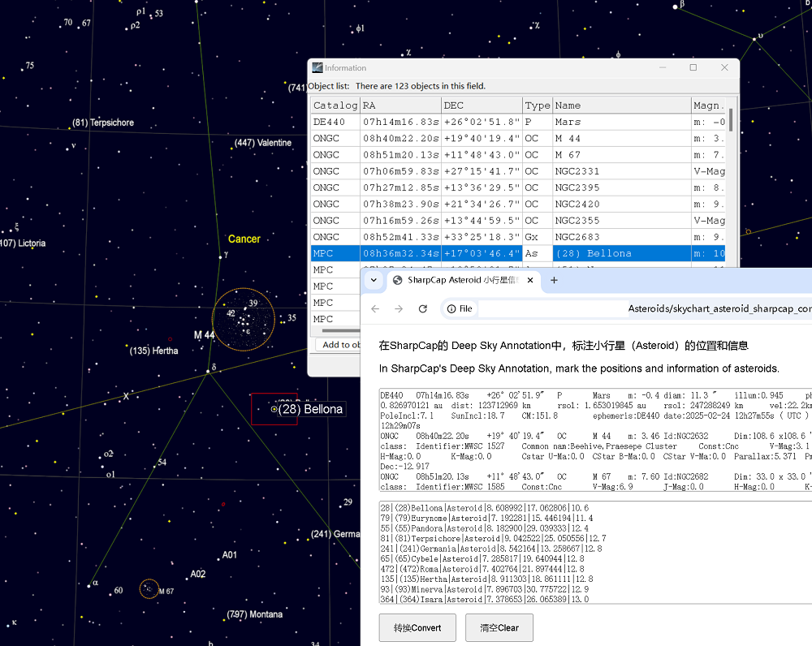This screenshot has height=646, width=812.
Task: Expand the browser tab search dropdown
Action: [373, 280]
